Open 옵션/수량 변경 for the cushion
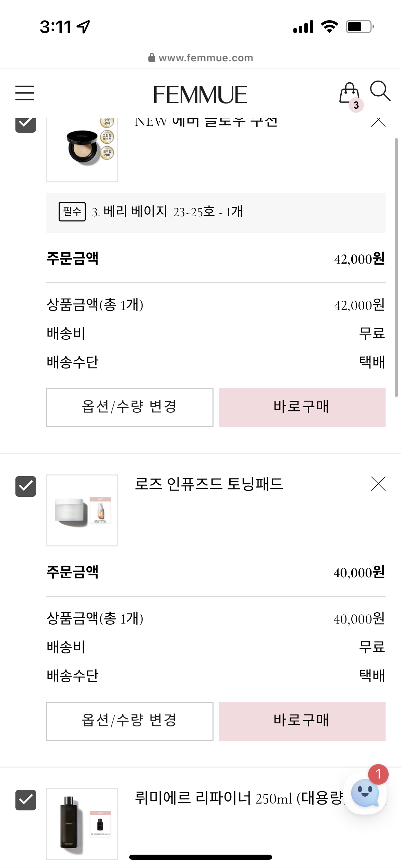The width and height of the screenshot is (401, 868). click(x=130, y=407)
